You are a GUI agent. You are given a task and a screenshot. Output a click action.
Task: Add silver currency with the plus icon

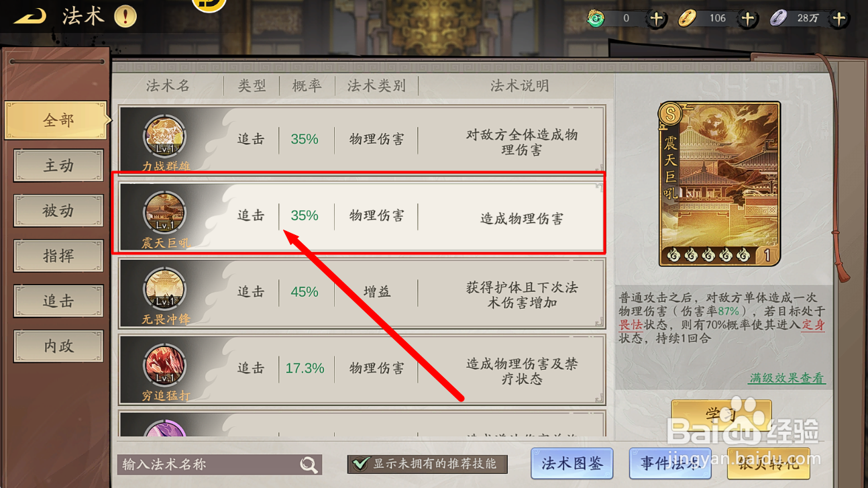tap(838, 18)
